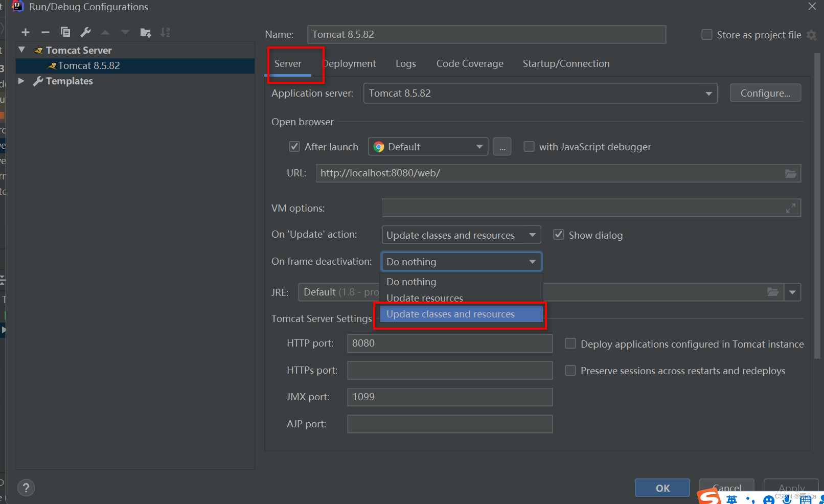Open the Application server dropdown

(540, 94)
